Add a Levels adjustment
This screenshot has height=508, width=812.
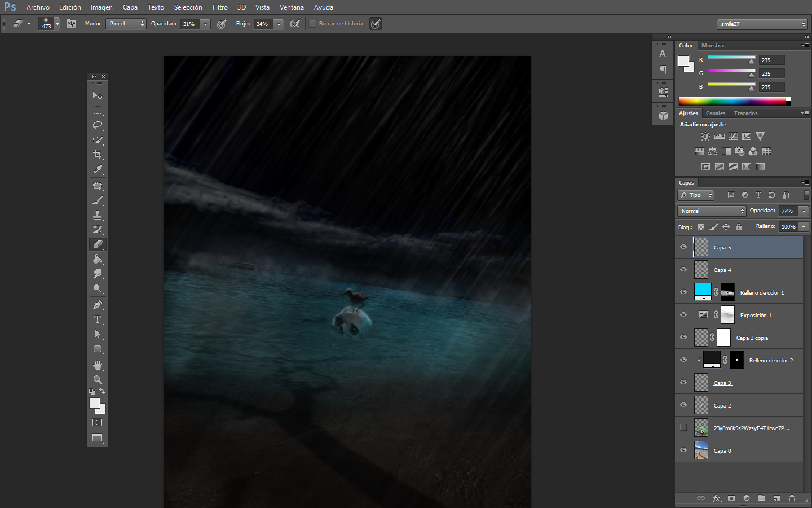coord(720,137)
